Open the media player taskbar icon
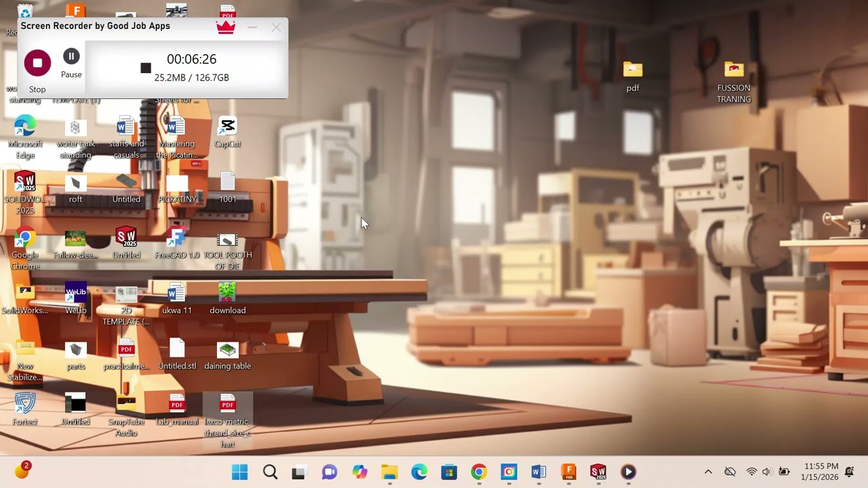The height and width of the screenshot is (488, 868). [x=628, y=472]
